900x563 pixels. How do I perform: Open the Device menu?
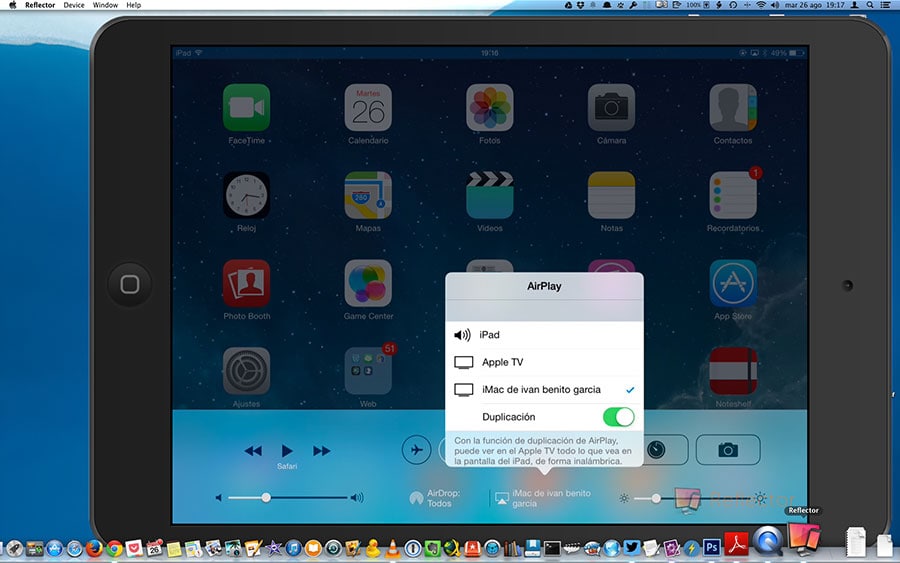point(73,5)
